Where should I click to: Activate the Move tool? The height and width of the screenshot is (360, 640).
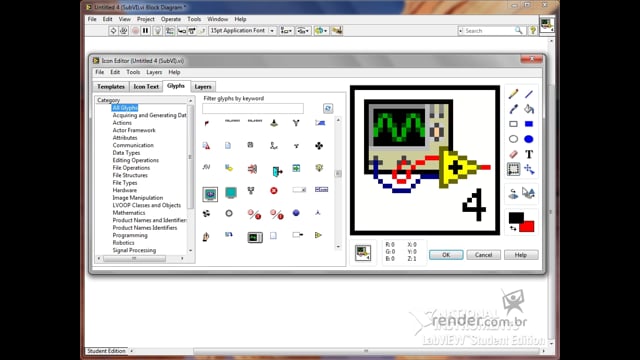[529, 169]
